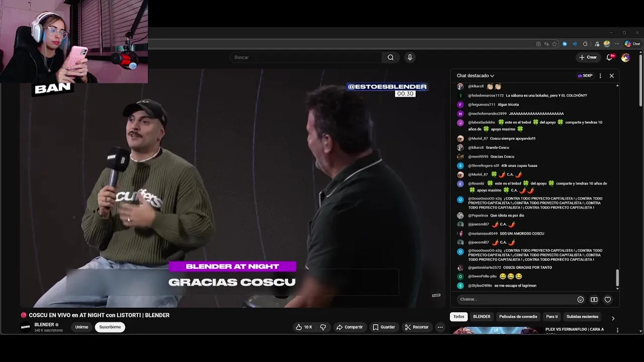Select Subidas recientes chip
The image size is (644, 362).
[582, 317]
